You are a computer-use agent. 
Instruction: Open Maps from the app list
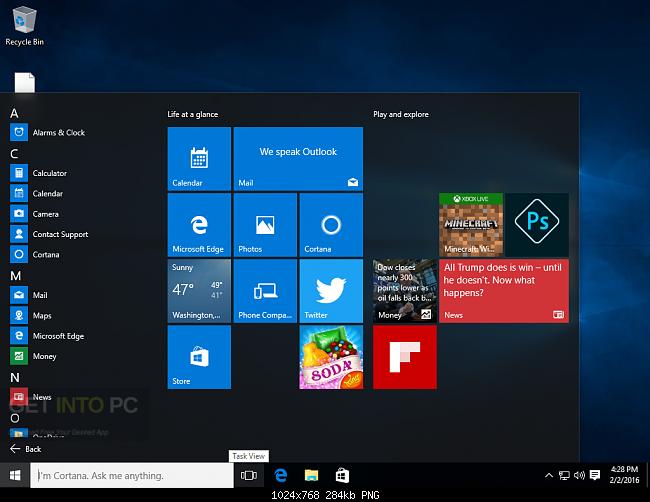click(x=31, y=315)
